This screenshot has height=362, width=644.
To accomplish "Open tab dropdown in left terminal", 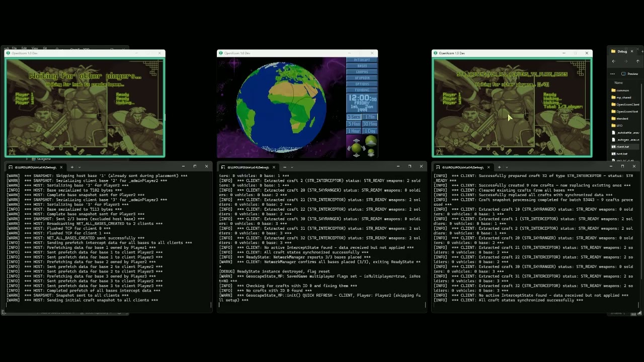I will click(x=79, y=167).
